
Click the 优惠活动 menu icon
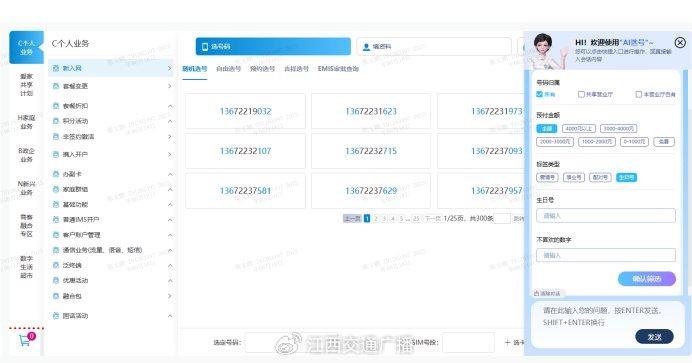coord(56,281)
